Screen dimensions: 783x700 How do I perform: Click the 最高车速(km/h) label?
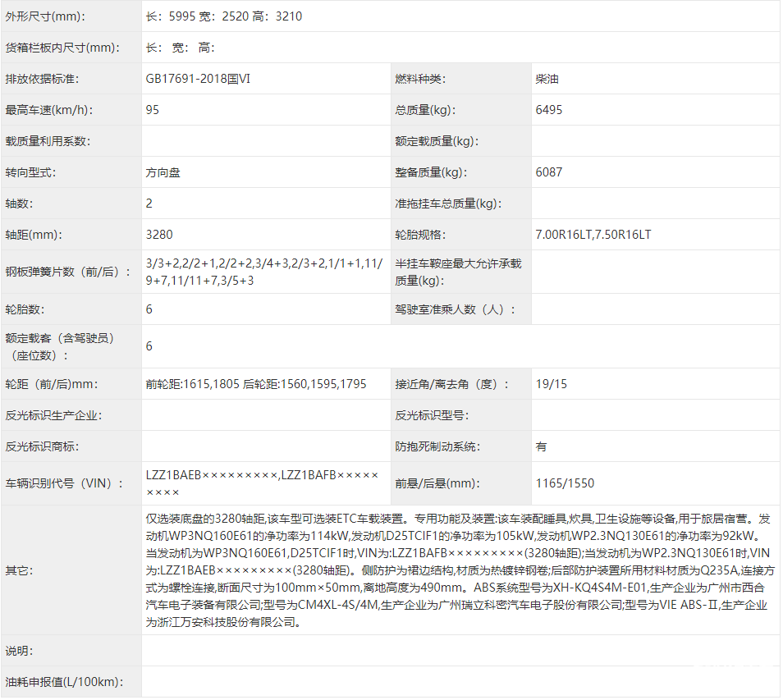coord(49,110)
